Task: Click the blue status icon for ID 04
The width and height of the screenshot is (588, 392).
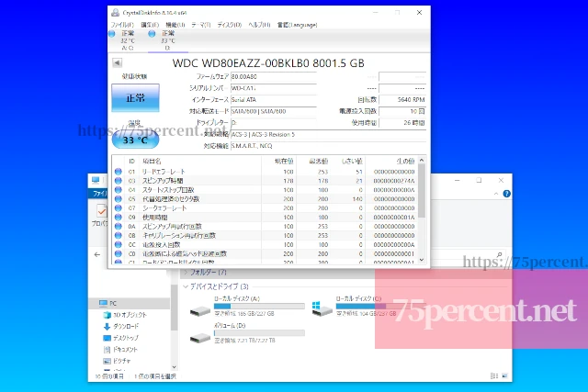Action: [119, 190]
